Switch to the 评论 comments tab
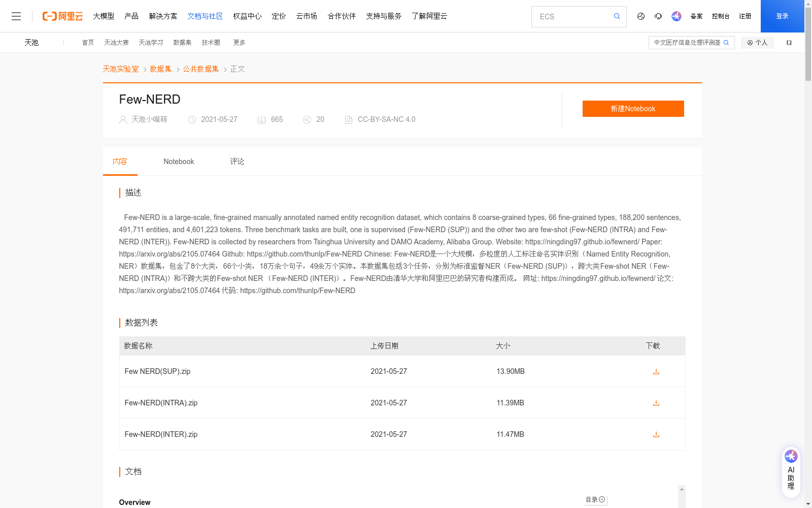 (237, 162)
